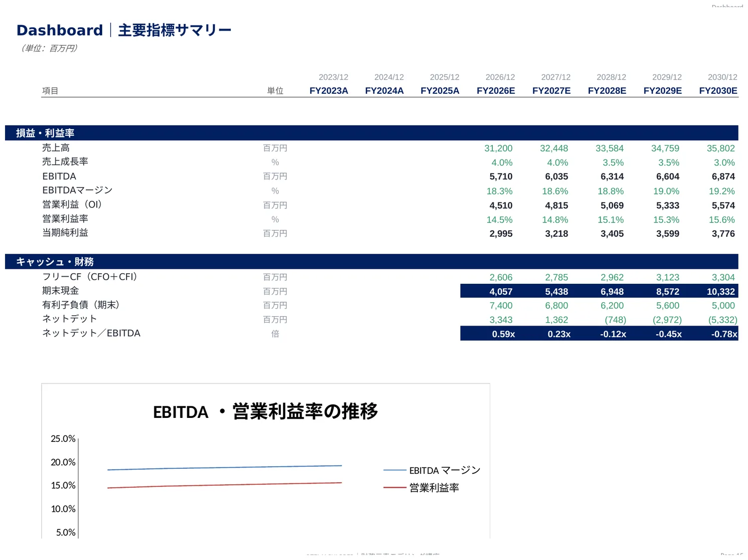Click the 売上成長率 row label
The width and height of the screenshot is (748, 560).
pyautogui.click(x=65, y=162)
